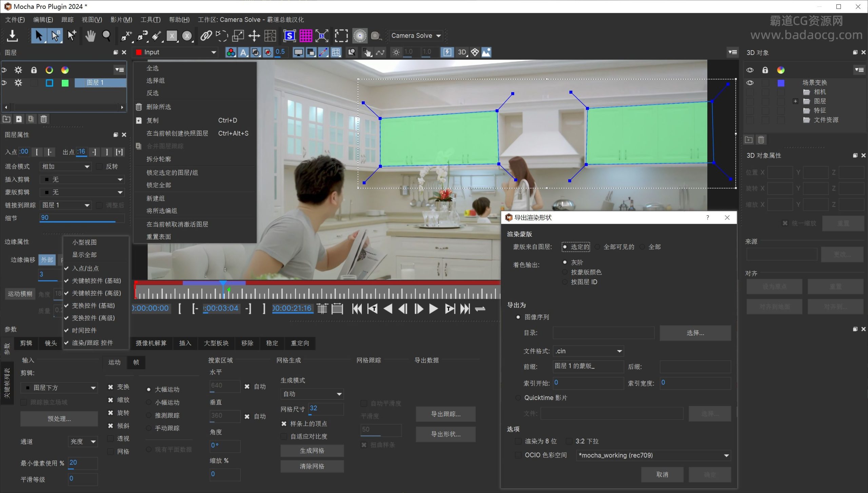Select the Ellipse X-Spline shape tool
The height and width of the screenshot is (493, 868).
(x=187, y=36)
